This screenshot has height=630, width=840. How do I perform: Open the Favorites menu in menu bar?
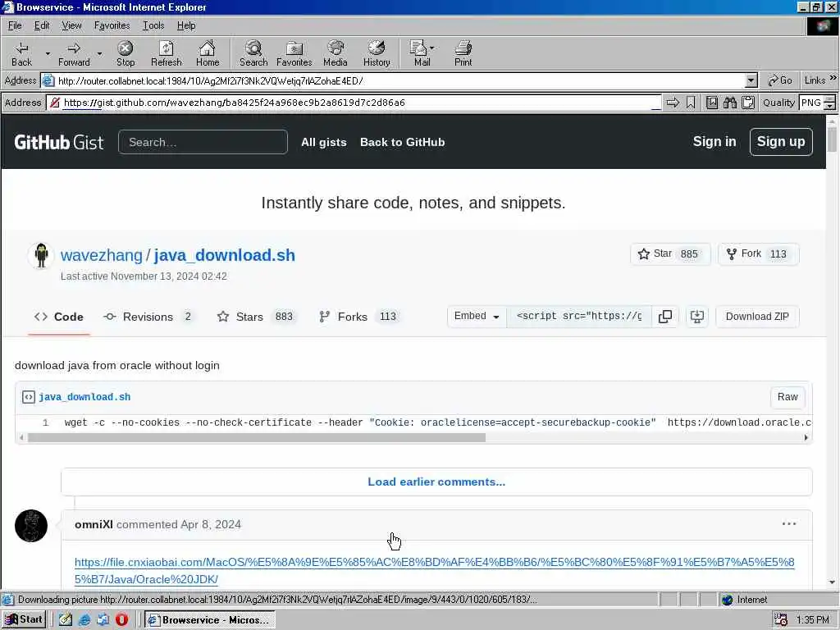coord(112,25)
